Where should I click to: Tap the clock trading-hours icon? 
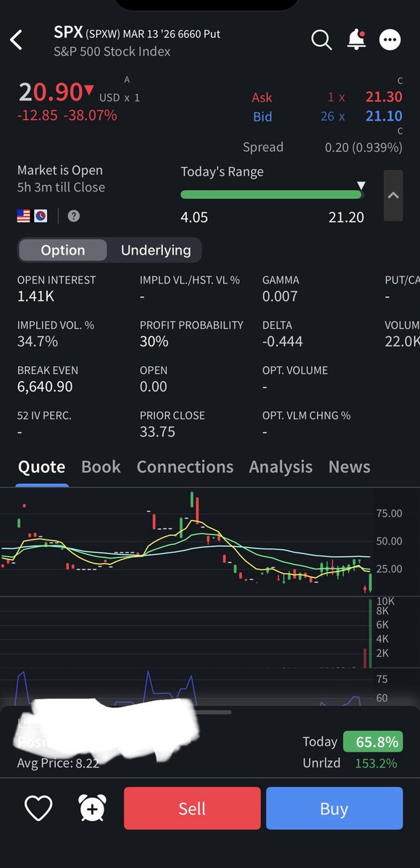(41, 216)
